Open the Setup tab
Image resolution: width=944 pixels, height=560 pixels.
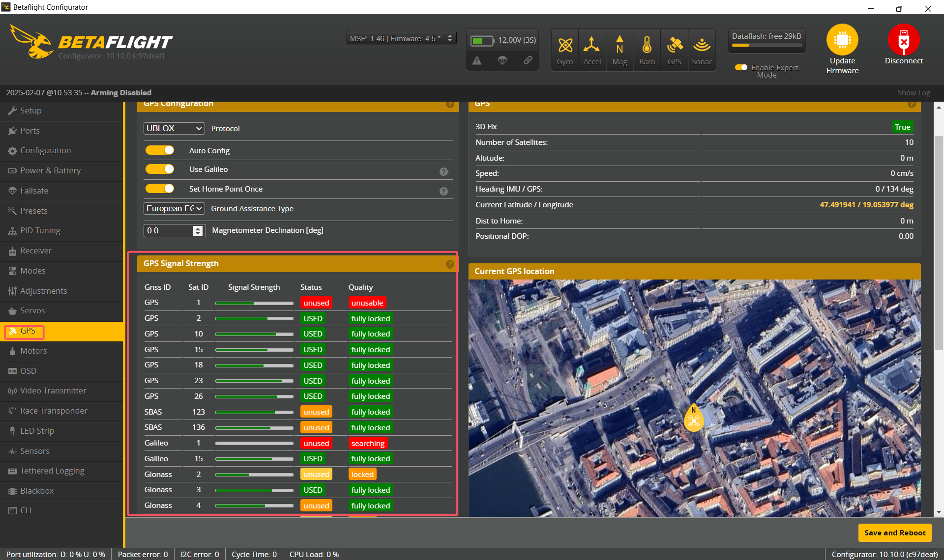[61, 111]
